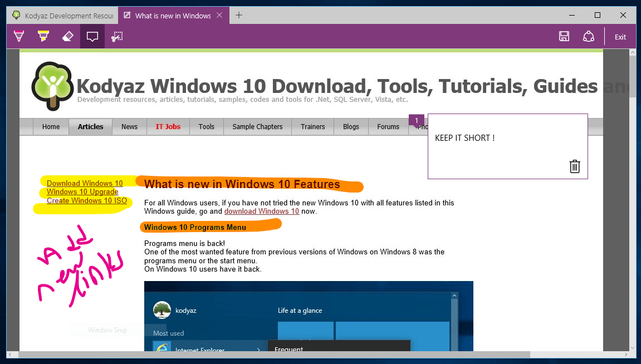Click the horizontal scrollbar left arrow

11,354
